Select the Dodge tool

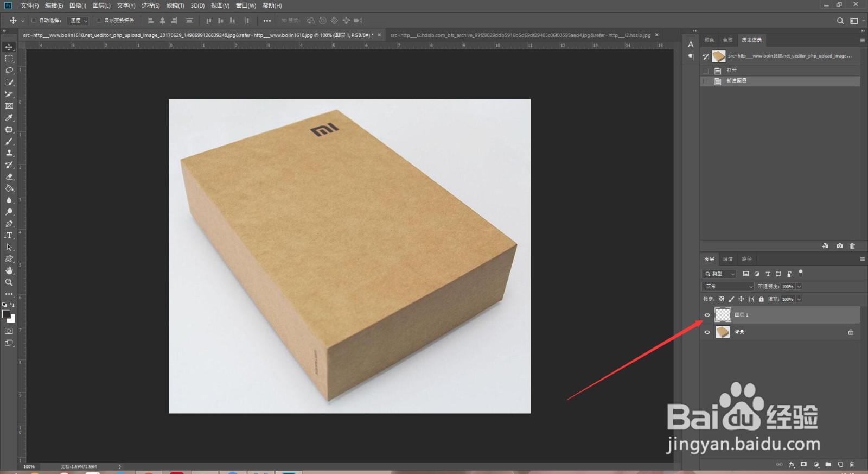[9, 212]
